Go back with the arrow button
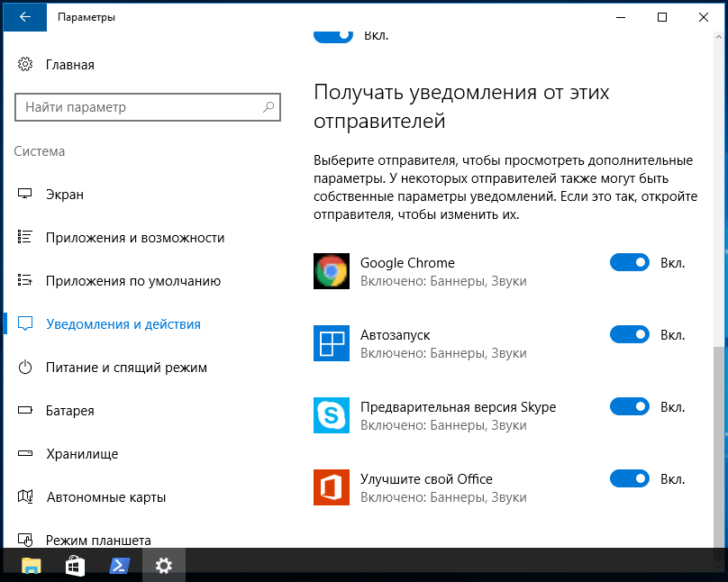728x582 pixels. click(25, 17)
